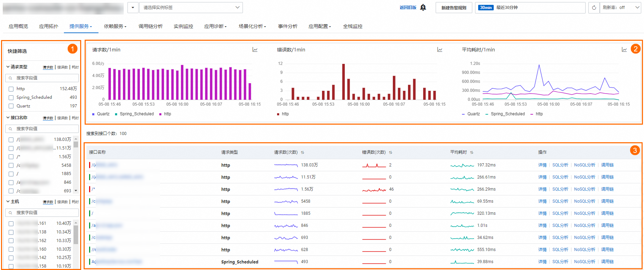Check the Quartz checkbox
The width and height of the screenshot is (644, 270).
(11, 106)
